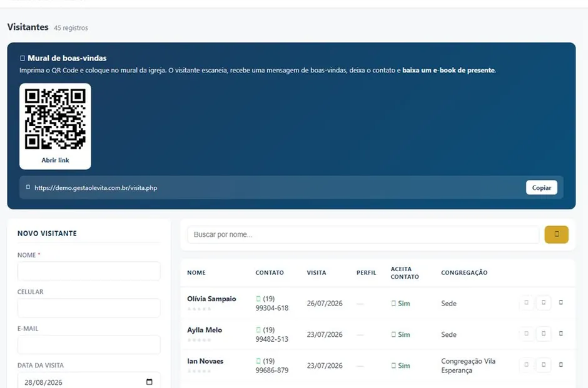
Task: Click Sede in Aylla Melo row
Action: [449, 334]
